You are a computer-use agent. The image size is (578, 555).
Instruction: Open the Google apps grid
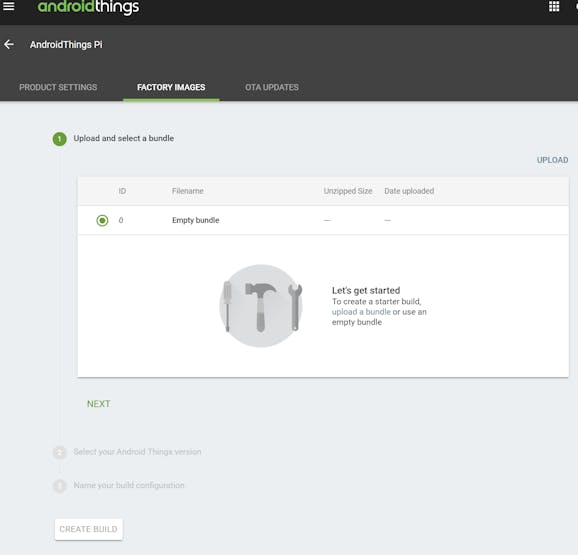coord(554,6)
